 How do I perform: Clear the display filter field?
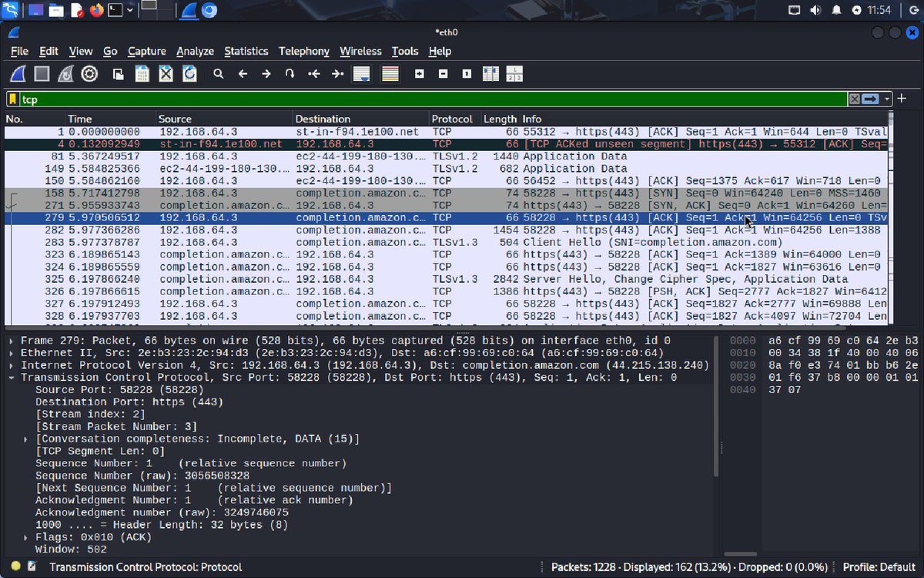pos(854,99)
